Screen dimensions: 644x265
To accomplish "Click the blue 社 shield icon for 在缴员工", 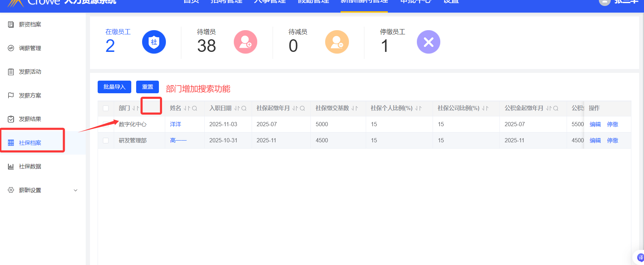I will [154, 42].
